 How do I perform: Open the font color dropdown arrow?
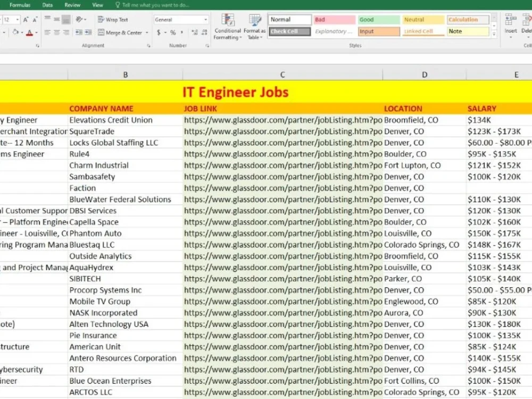tap(36, 32)
